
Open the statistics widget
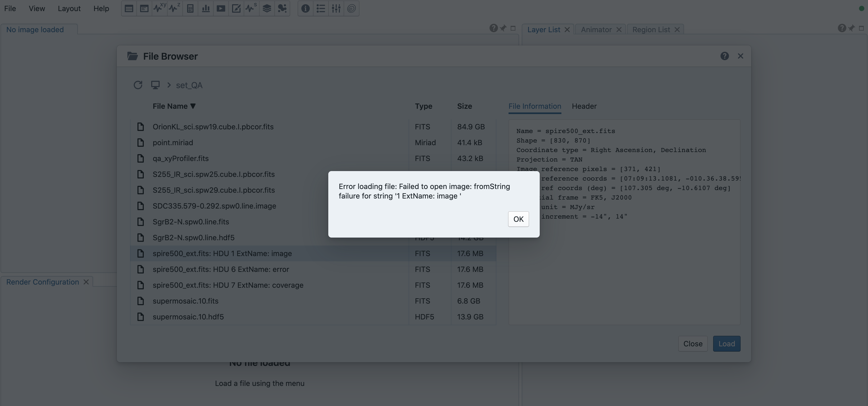pyautogui.click(x=190, y=8)
